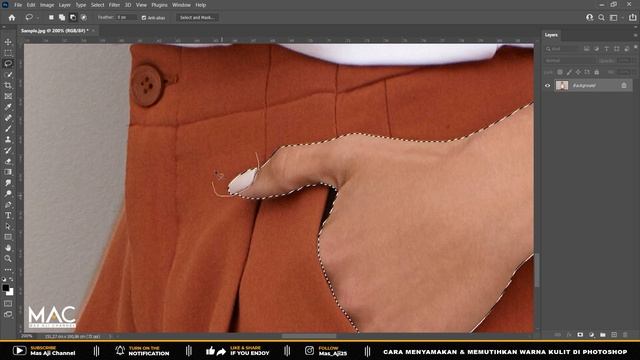Open the Image menu

point(47,5)
